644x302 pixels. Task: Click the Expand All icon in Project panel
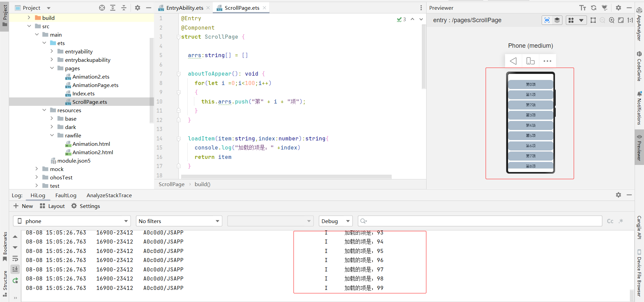(x=113, y=8)
